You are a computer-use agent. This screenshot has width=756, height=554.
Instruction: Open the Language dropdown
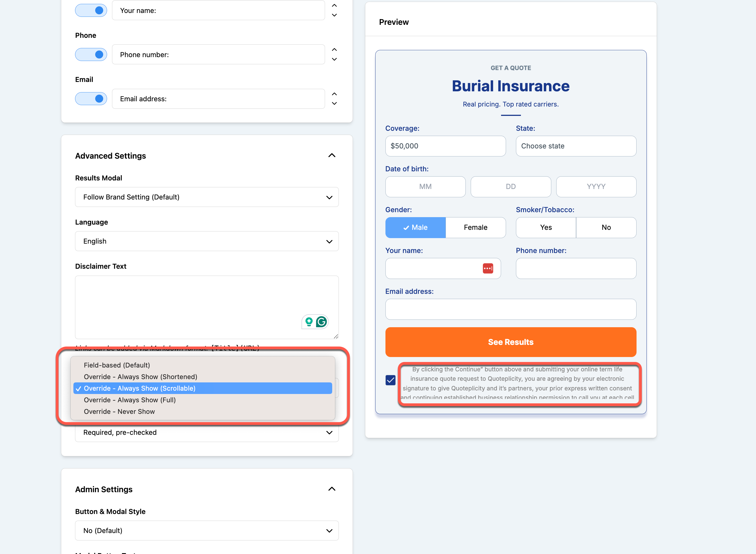(x=207, y=241)
